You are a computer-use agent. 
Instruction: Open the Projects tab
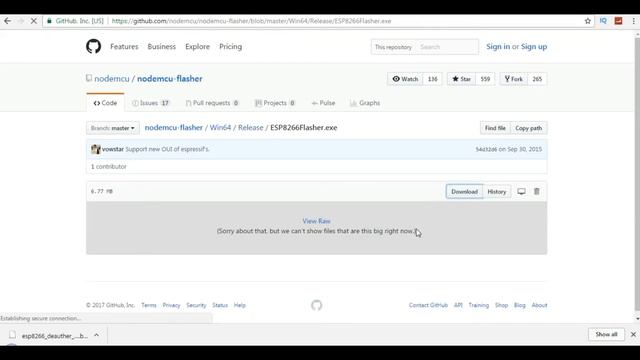[x=275, y=103]
